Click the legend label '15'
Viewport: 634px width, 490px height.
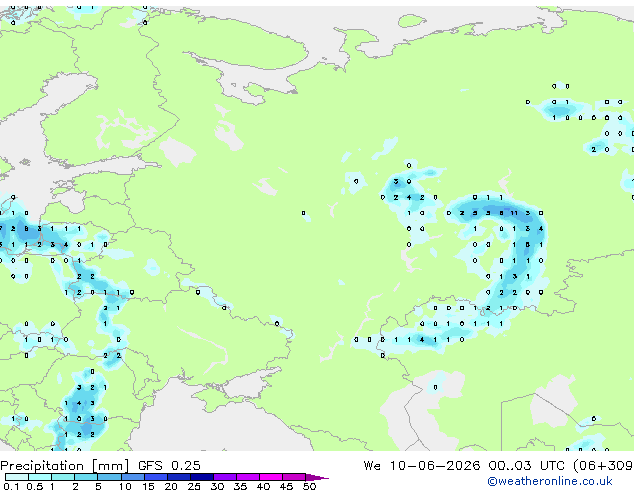pyautogui.click(x=148, y=486)
